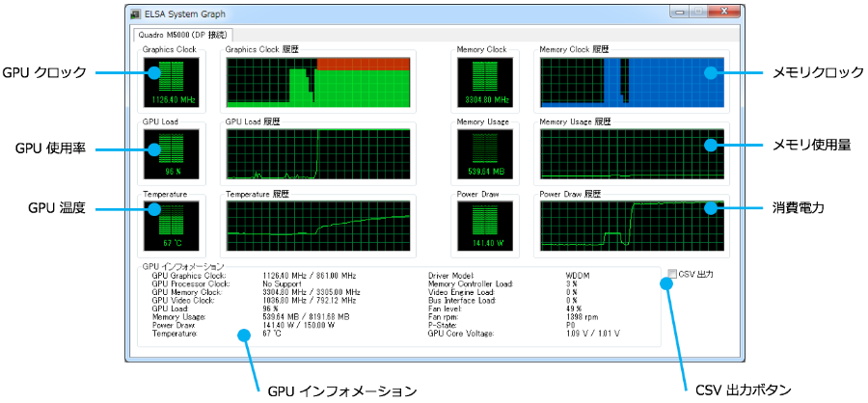Click the Power Draw gauge showing 141.40 W

[x=485, y=227]
